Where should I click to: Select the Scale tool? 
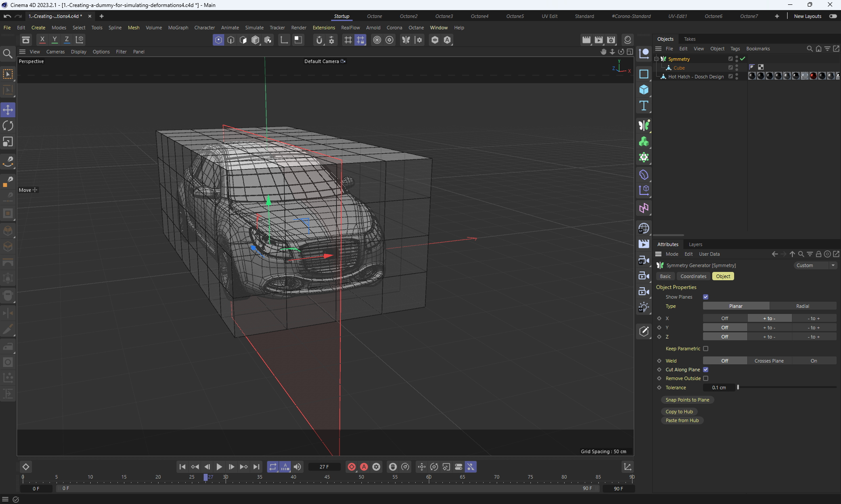point(8,142)
